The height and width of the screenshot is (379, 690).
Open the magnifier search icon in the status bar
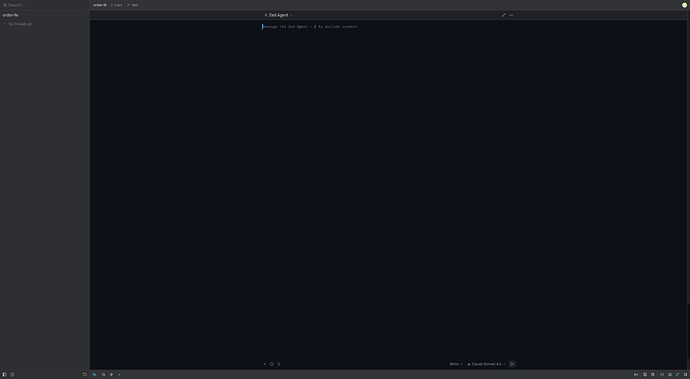click(103, 375)
